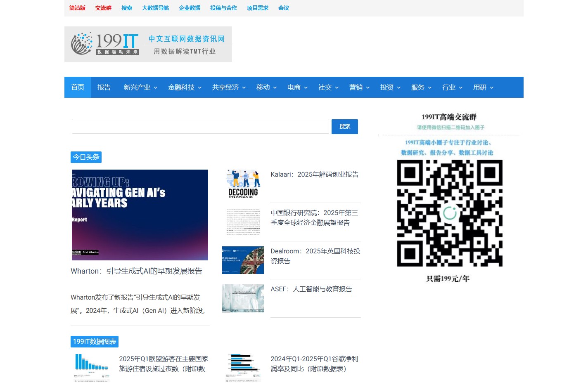Open 2024年Q1-2025年Q1谷歌净利润率 article
The height and width of the screenshot is (385, 588).
315,364
